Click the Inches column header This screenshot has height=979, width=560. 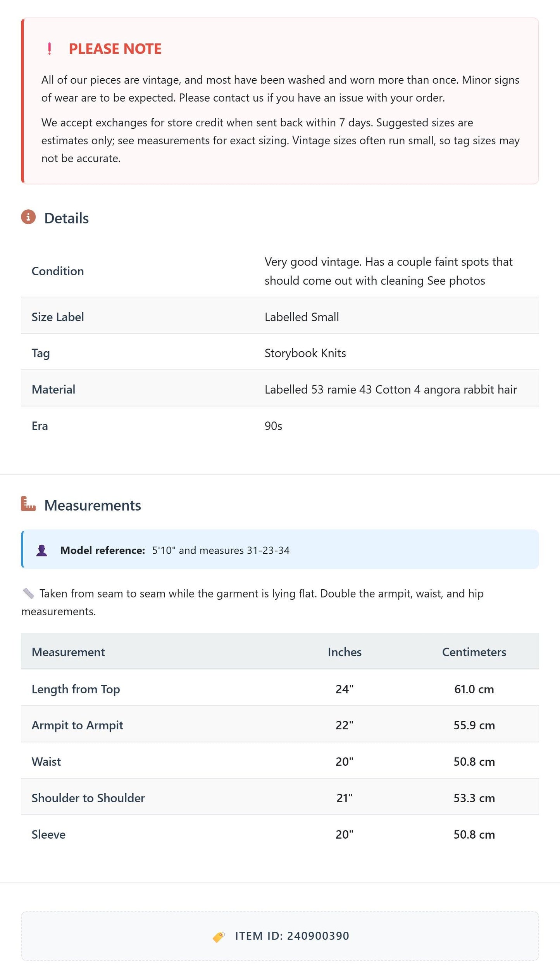pyautogui.click(x=345, y=652)
